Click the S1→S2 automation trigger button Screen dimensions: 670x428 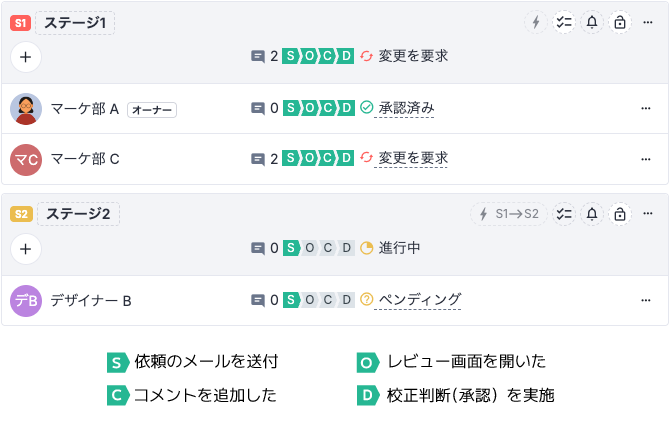tap(508, 214)
